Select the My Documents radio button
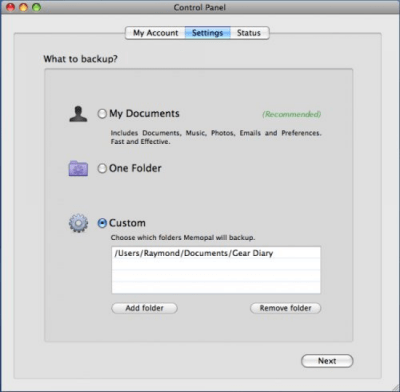This screenshot has height=392, width=400. pos(102,114)
